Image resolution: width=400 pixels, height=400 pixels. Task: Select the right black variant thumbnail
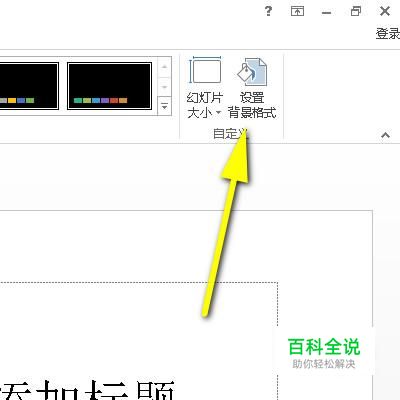(x=110, y=86)
